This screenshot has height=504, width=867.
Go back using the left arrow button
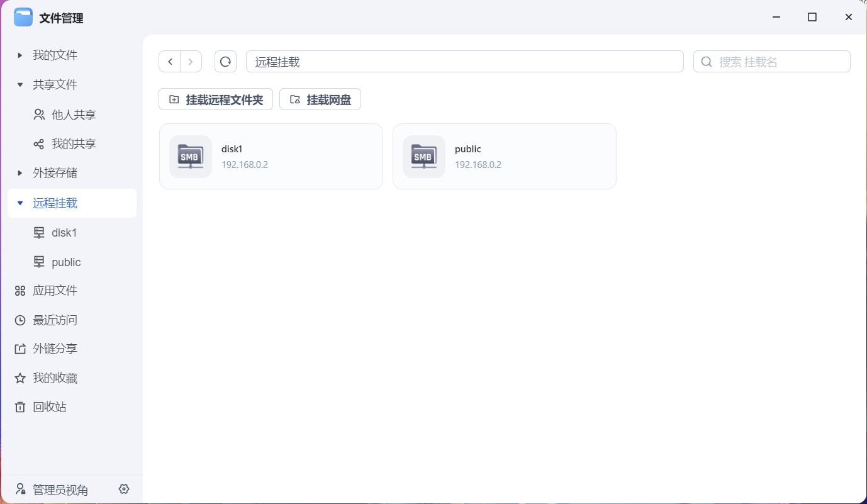(x=170, y=62)
